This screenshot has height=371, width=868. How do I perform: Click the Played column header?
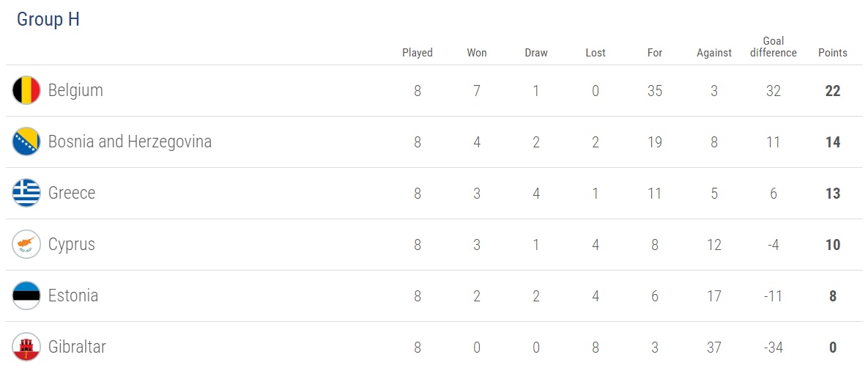point(418,53)
